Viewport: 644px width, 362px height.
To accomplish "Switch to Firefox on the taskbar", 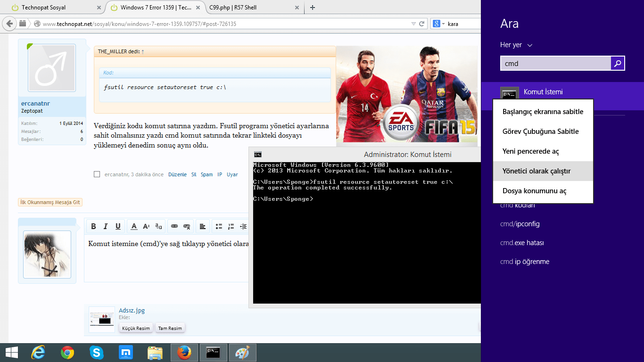I will (184, 353).
